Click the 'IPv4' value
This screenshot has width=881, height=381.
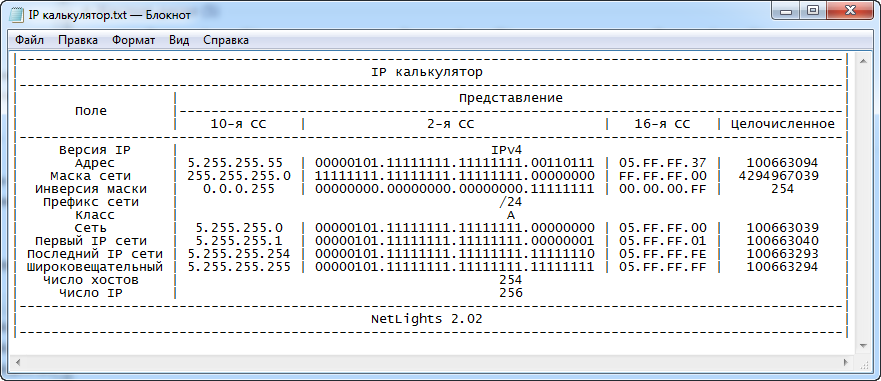pos(507,150)
